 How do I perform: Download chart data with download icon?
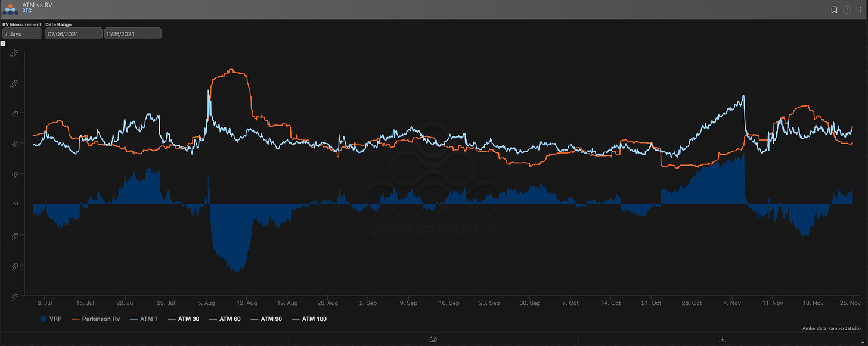pos(723,339)
